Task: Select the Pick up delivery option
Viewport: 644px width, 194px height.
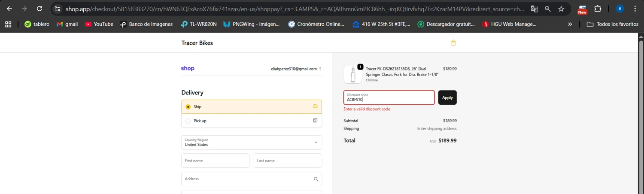Action: pyautogui.click(x=252, y=121)
